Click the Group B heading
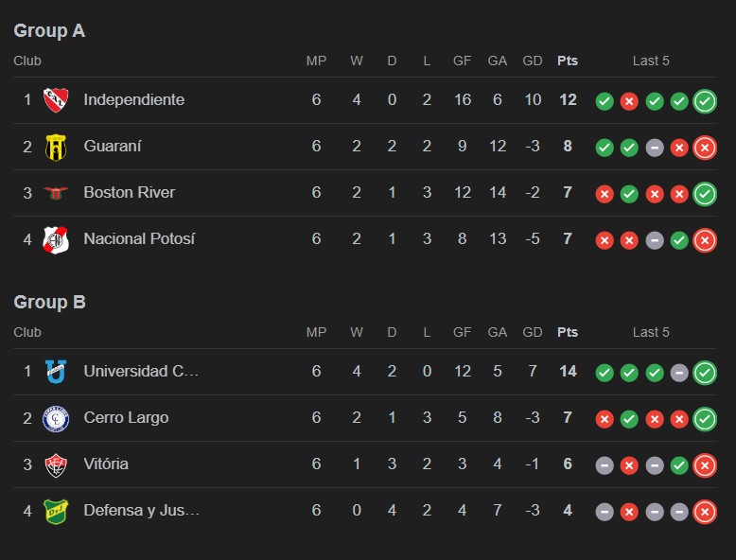This screenshot has width=736, height=560. click(49, 303)
